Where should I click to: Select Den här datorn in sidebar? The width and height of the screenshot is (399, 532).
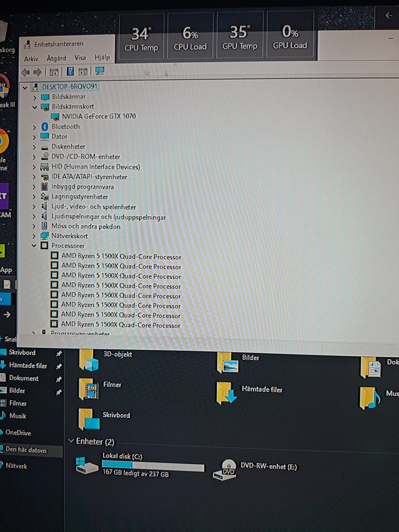26,450
